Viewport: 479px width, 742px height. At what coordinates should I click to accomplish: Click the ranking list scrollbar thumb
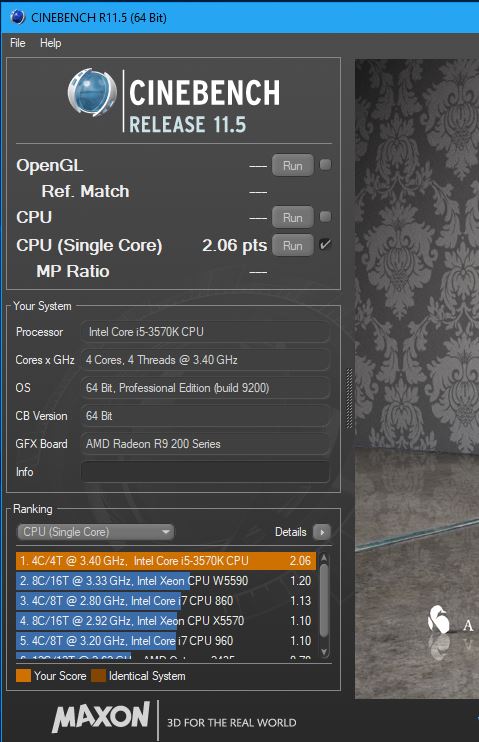tap(324, 600)
